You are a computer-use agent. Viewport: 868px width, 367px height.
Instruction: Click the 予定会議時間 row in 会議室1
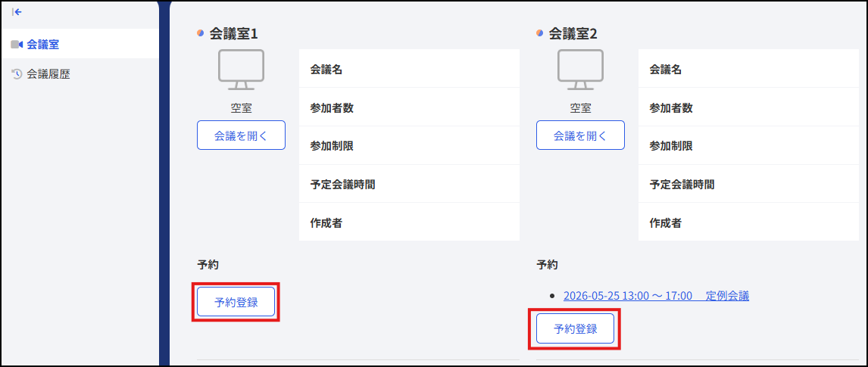coord(409,184)
